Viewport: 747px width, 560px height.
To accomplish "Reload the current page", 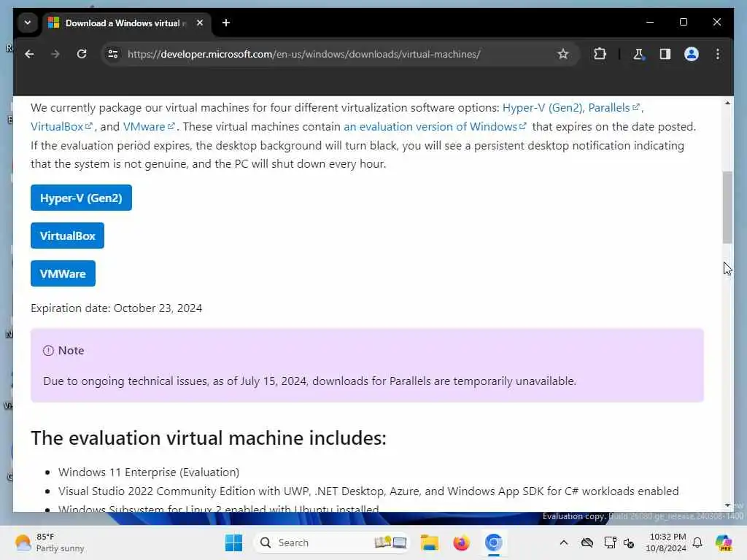I will (x=82, y=54).
